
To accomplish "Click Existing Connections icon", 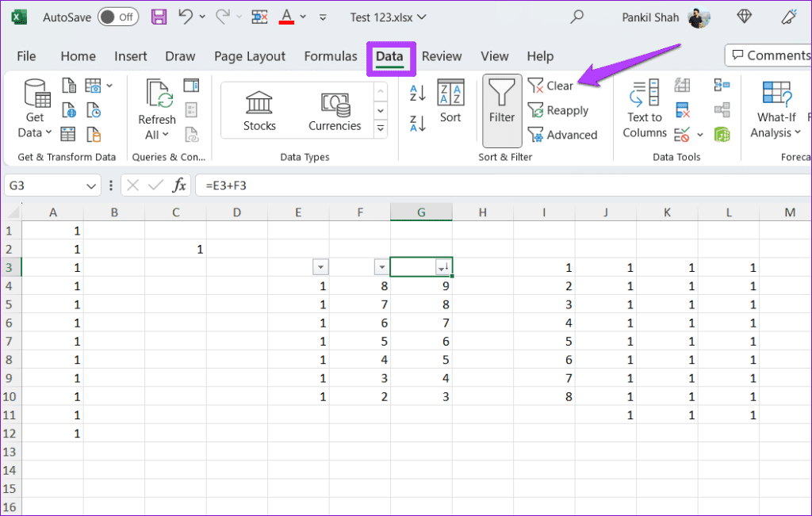I will point(94,135).
